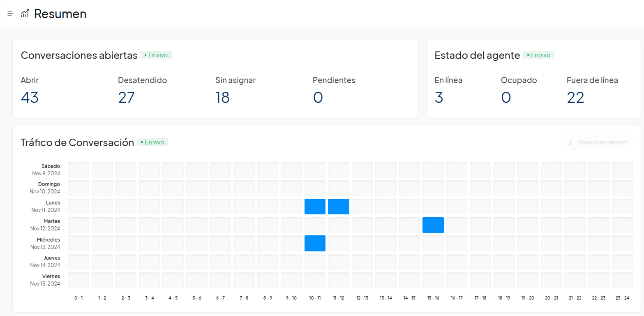Image resolution: width=644 pixels, height=316 pixels.
Task: Click the Lunes Nov 11, 2024 row label
Action: point(46,206)
